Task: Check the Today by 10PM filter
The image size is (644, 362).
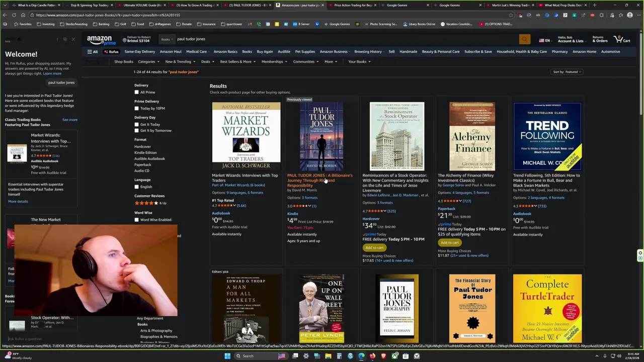Action: pyautogui.click(x=136, y=109)
